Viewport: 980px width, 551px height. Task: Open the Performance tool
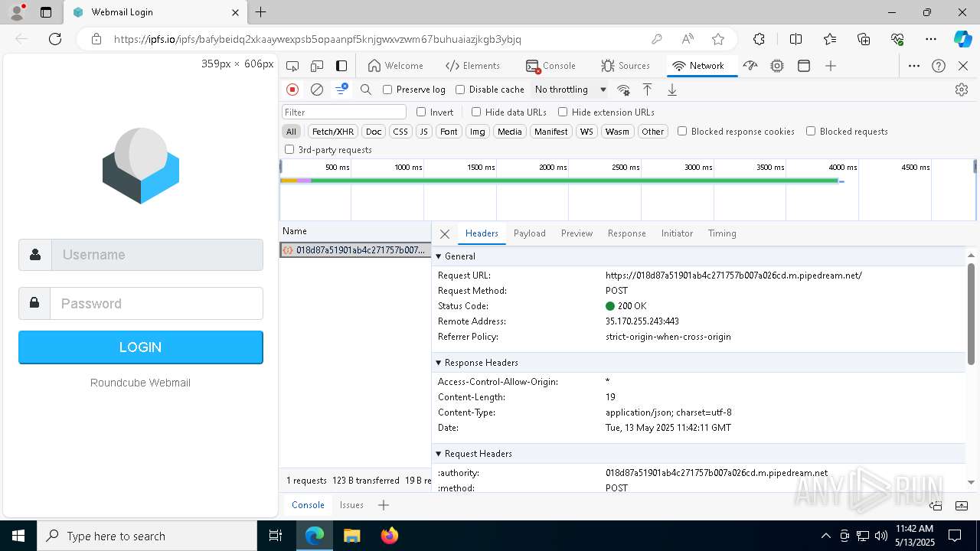tap(750, 66)
